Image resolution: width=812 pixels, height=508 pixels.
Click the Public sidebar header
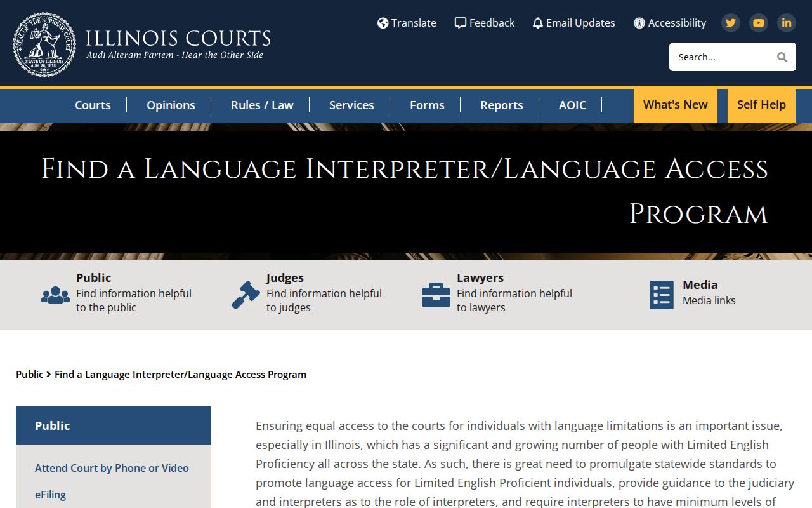pyautogui.click(x=114, y=425)
